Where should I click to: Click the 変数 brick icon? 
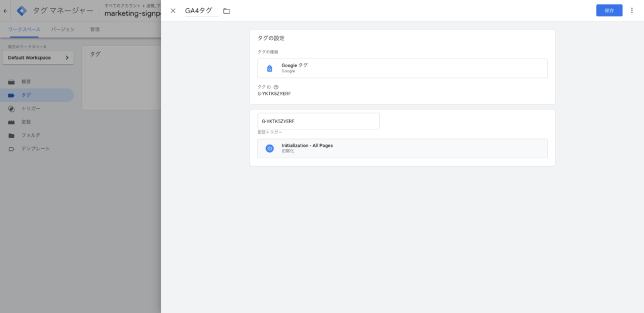click(11, 123)
